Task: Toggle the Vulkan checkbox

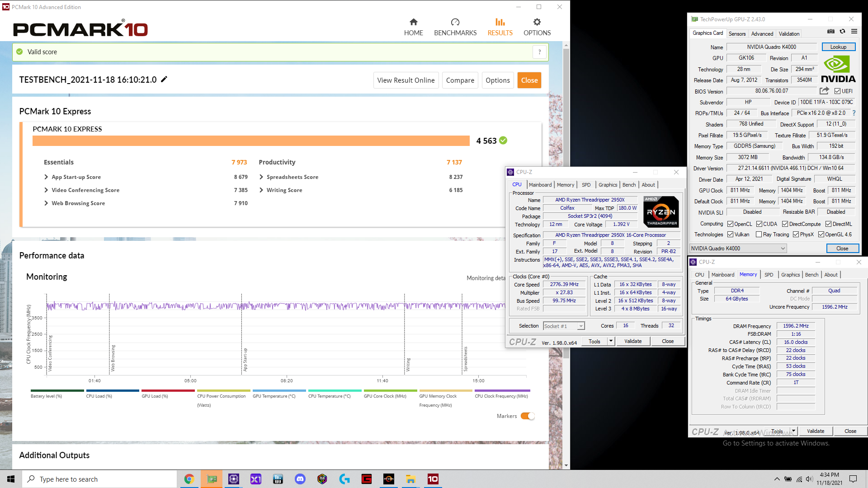Action: [730, 235]
